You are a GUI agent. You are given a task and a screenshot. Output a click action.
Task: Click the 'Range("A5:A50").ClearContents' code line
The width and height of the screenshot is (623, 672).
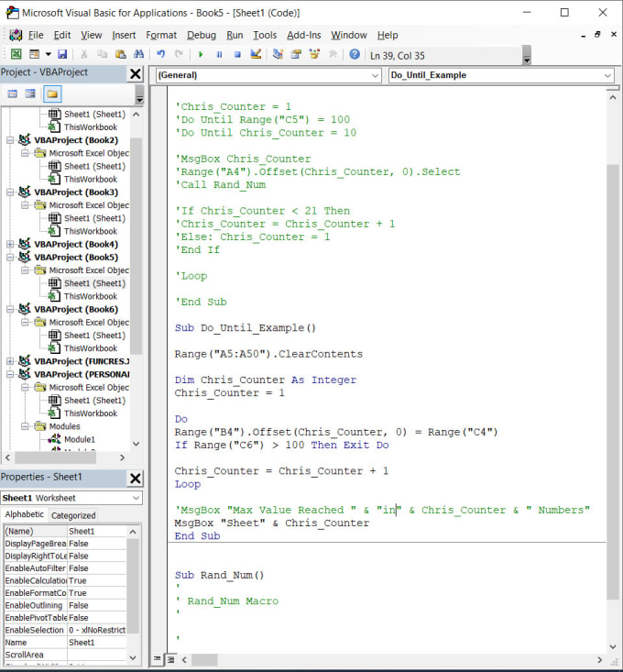[268, 354]
